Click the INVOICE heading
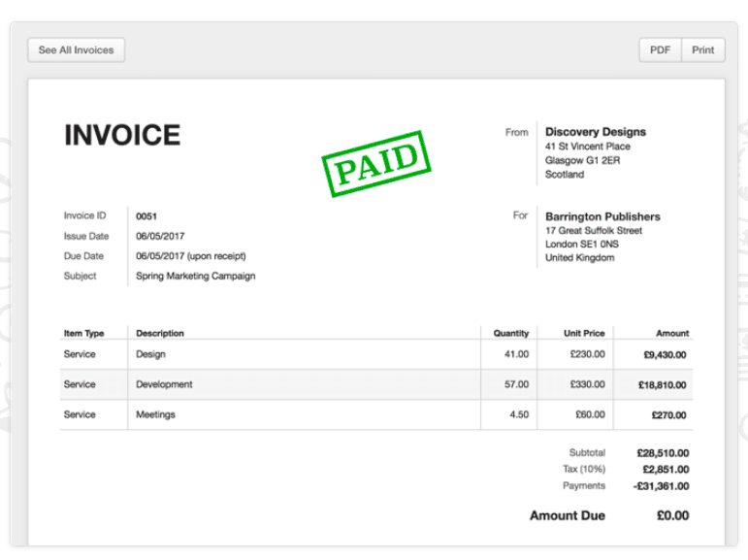 coord(122,135)
